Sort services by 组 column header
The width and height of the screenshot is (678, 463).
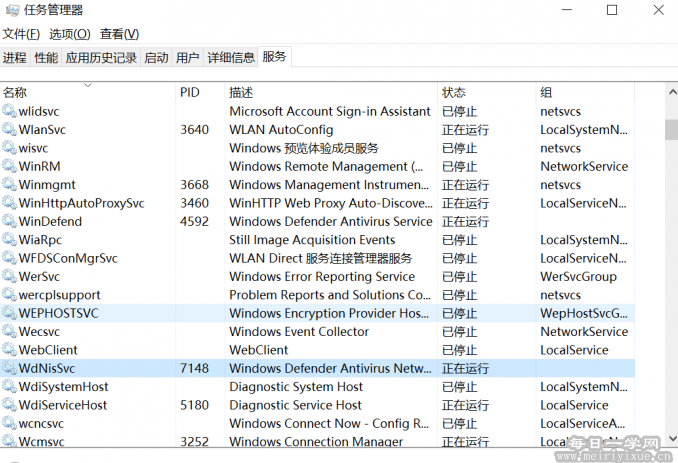[585, 92]
